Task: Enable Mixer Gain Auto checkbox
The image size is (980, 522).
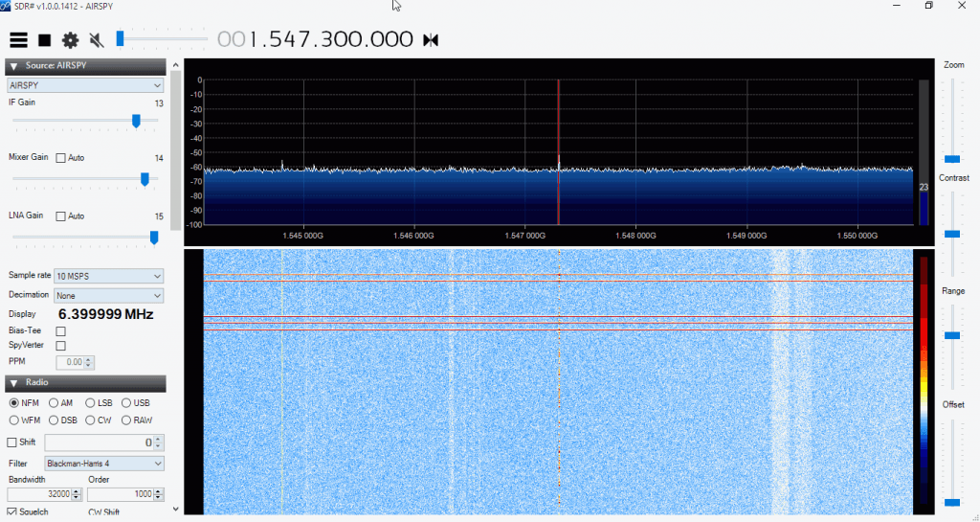Action: [60, 158]
